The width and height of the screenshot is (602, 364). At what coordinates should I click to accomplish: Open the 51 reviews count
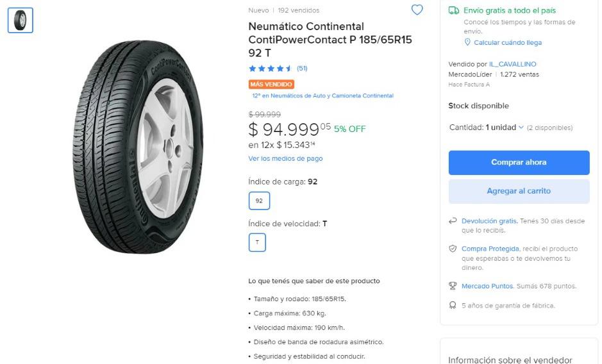point(302,69)
